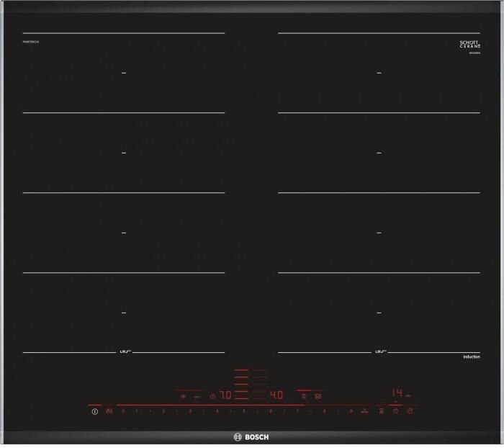Image resolution: width=504 pixels, height=448 pixels.
Task: Set power level slider to 4
Action: coord(217,411)
